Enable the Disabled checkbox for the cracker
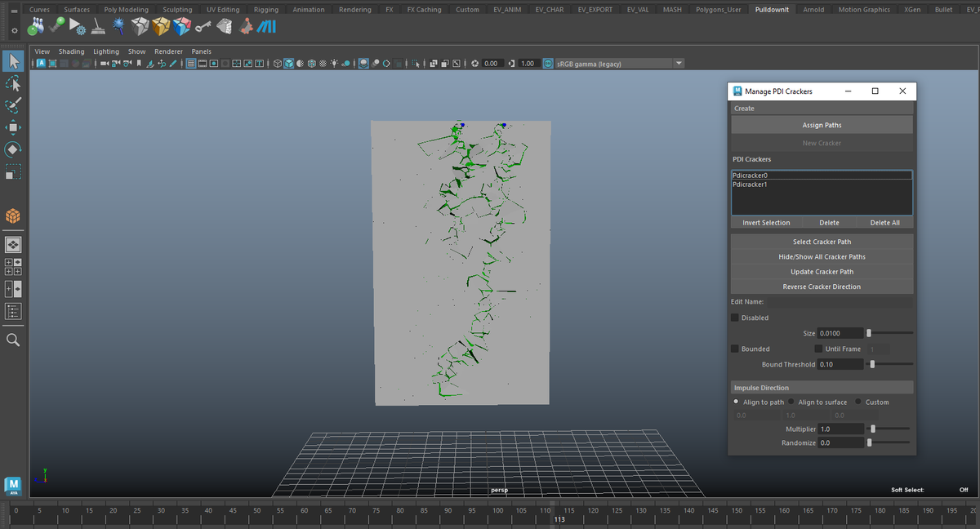Screen dimensions: 980x529 coord(734,318)
